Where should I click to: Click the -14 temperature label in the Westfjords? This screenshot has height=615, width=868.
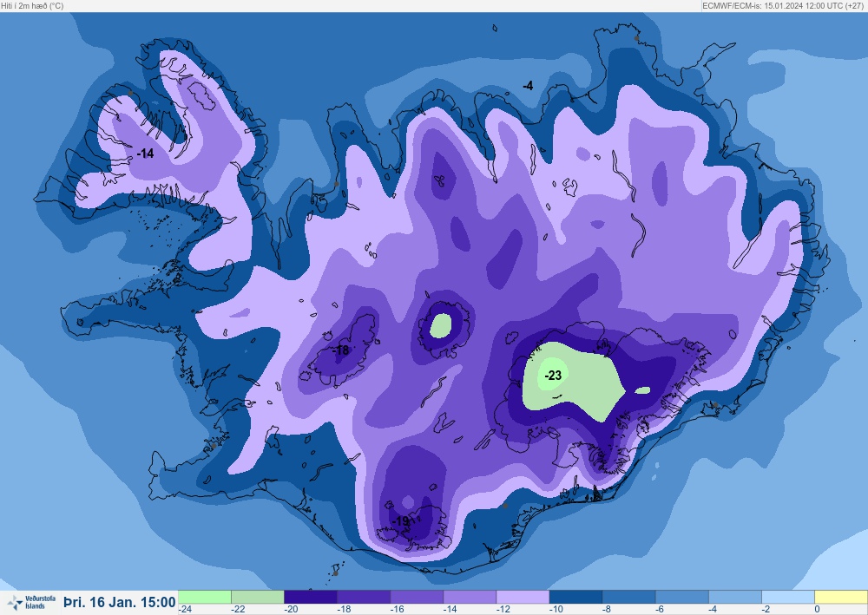click(x=145, y=154)
